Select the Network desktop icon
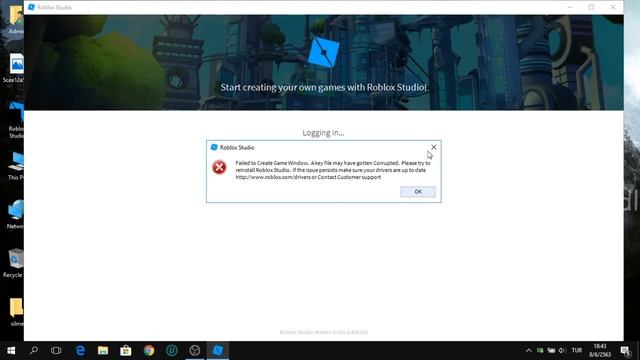 pyautogui.click(x=16, y=214)
